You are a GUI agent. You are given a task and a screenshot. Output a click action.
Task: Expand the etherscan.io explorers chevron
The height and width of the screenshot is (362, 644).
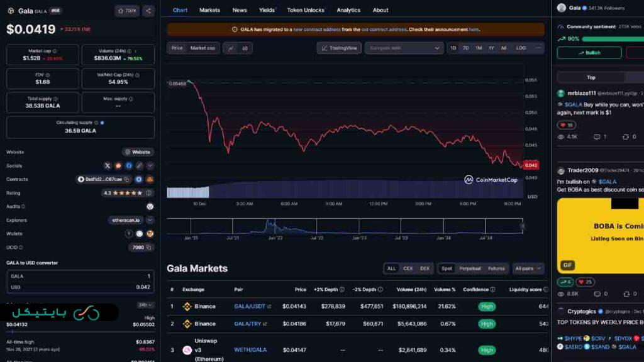click(x=150, y=220)
